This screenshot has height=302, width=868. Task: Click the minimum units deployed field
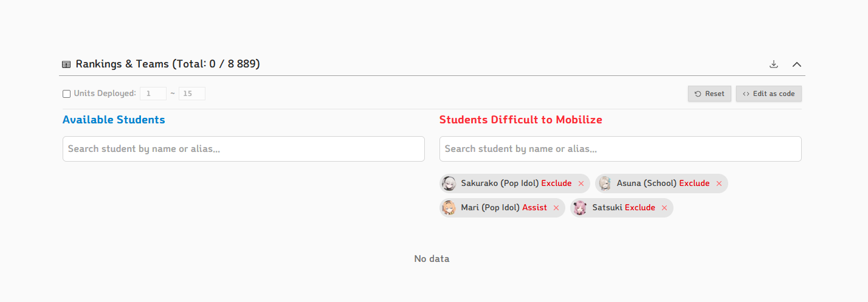tap(153, 94)
